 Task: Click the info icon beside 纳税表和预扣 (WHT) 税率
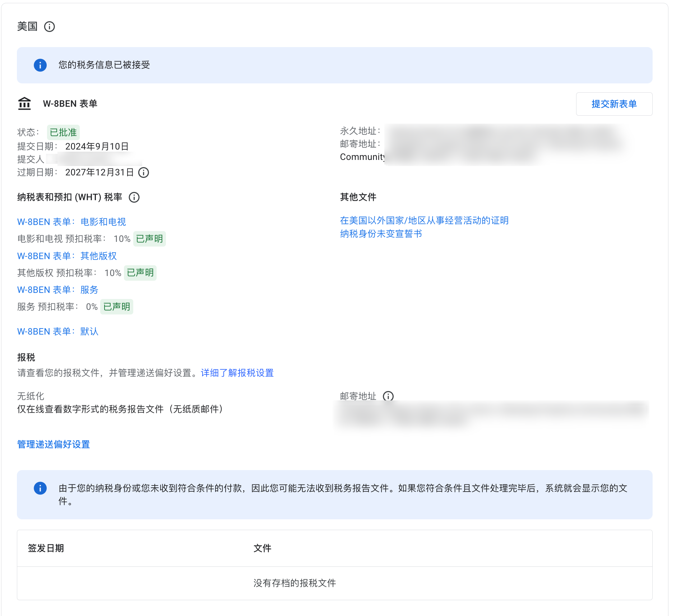click(x=134, y=197)
